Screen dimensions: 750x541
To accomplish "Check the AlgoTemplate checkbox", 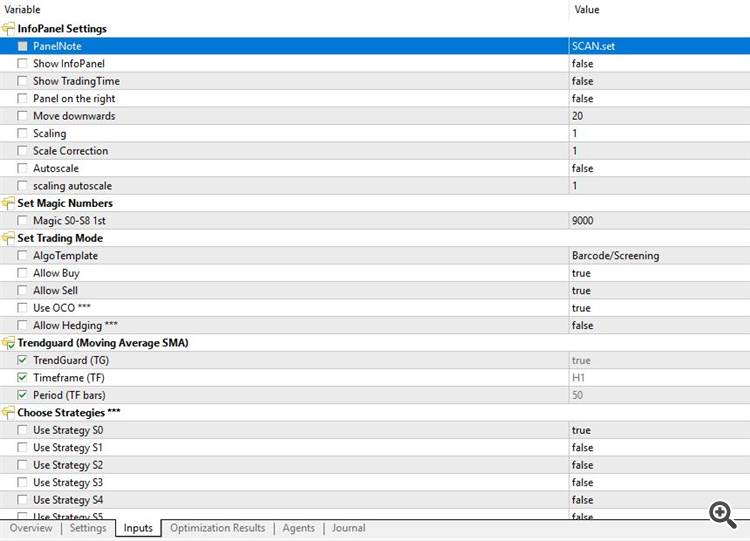I will pos(22,255).
